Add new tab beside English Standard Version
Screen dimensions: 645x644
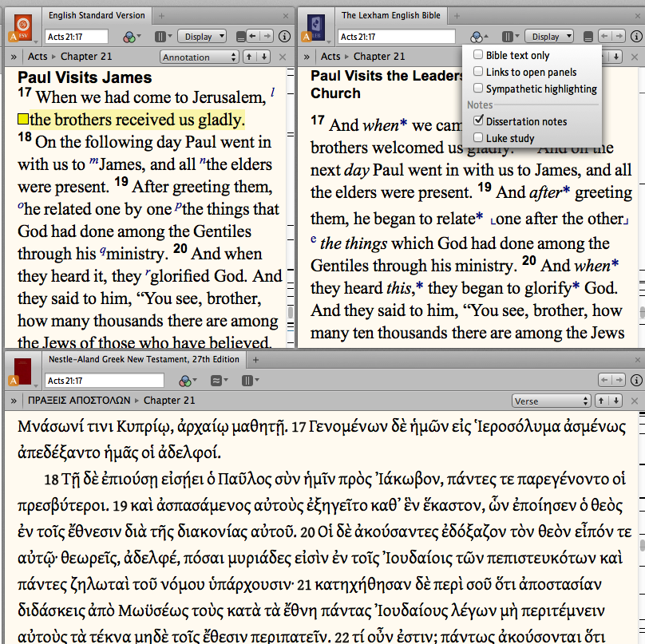point(162,16)
